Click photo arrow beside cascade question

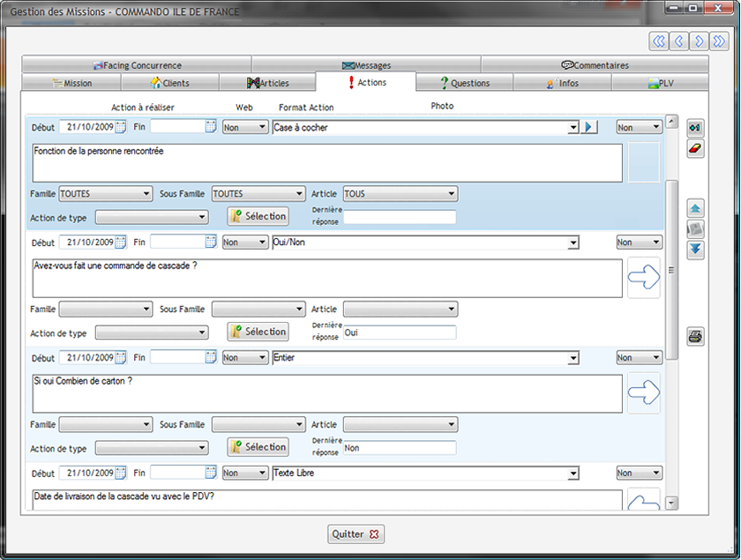(x=643, y=278)
